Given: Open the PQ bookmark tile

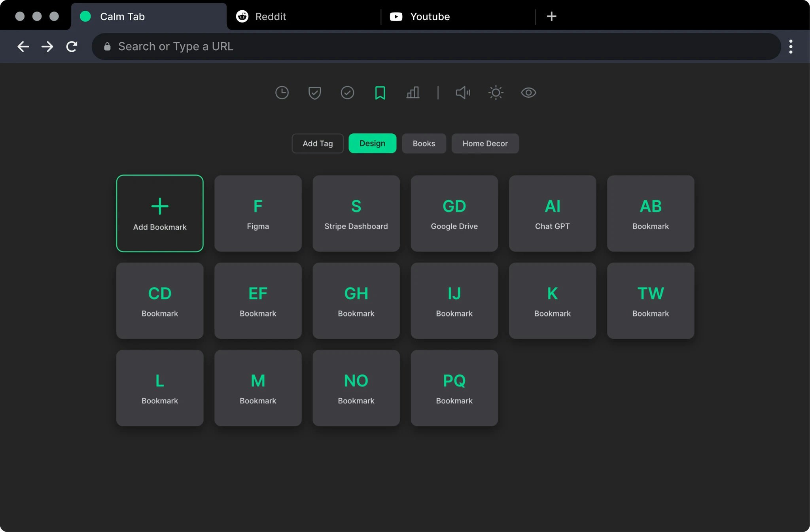Looking at the screenshot, I should tap(454, 388).
